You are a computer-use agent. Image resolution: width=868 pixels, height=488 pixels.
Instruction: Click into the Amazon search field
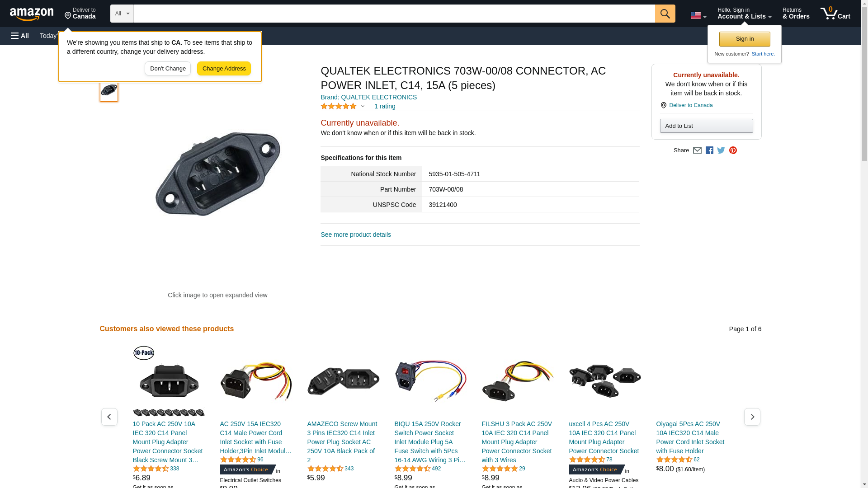pos(394,14)
